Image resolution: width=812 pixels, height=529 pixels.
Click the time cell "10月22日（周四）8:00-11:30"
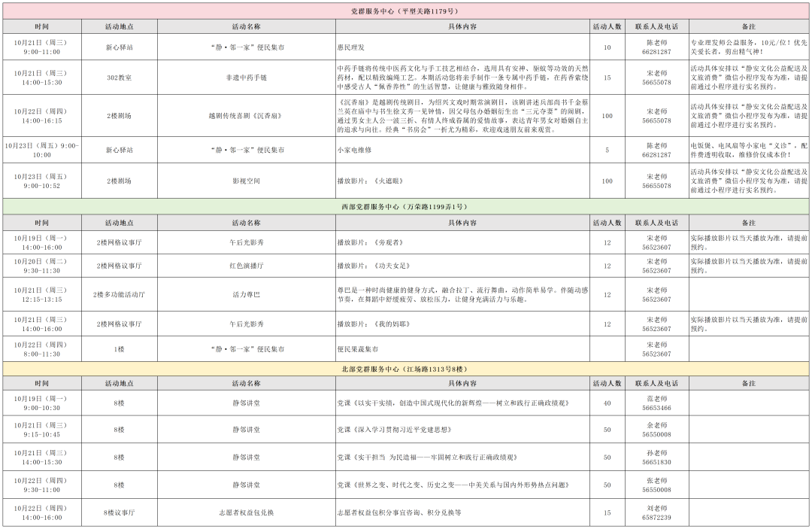(42, 349)
